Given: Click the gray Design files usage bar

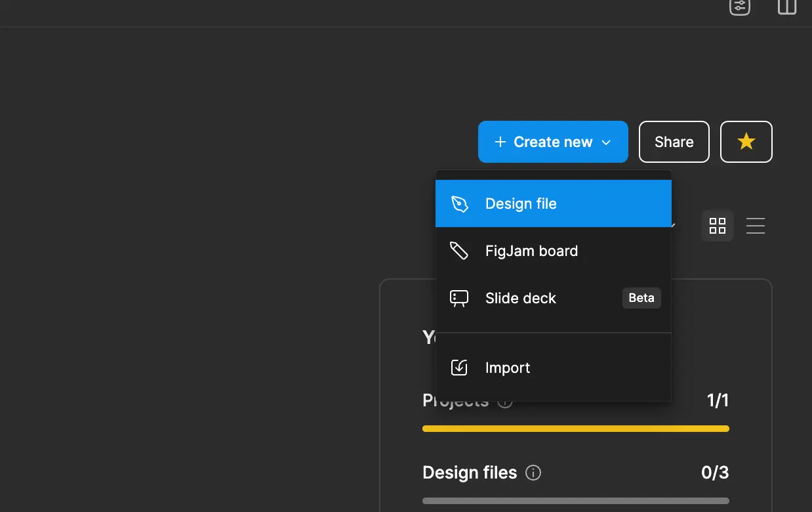Looking at the screenshot, I should tap(575, 501).
